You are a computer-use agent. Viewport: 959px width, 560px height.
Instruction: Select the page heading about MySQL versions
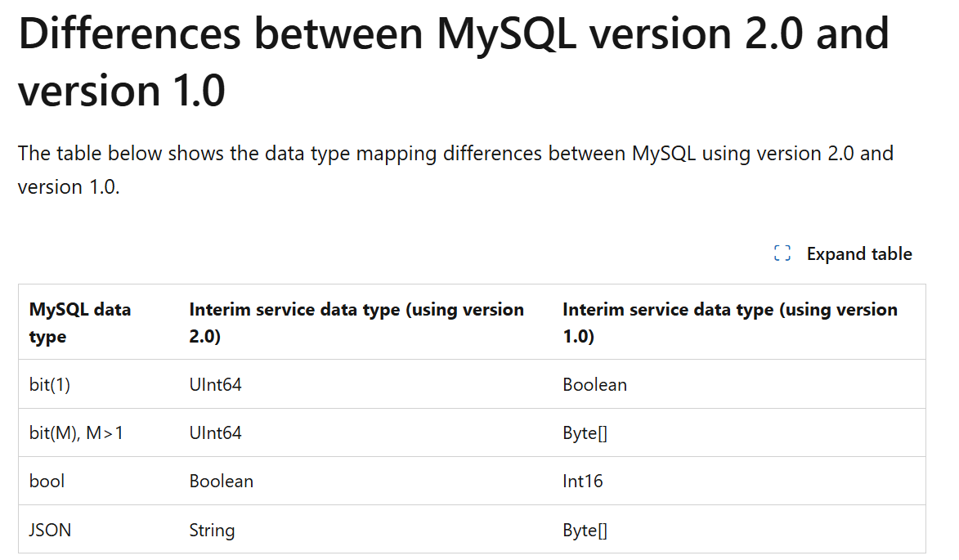(454, 62)
